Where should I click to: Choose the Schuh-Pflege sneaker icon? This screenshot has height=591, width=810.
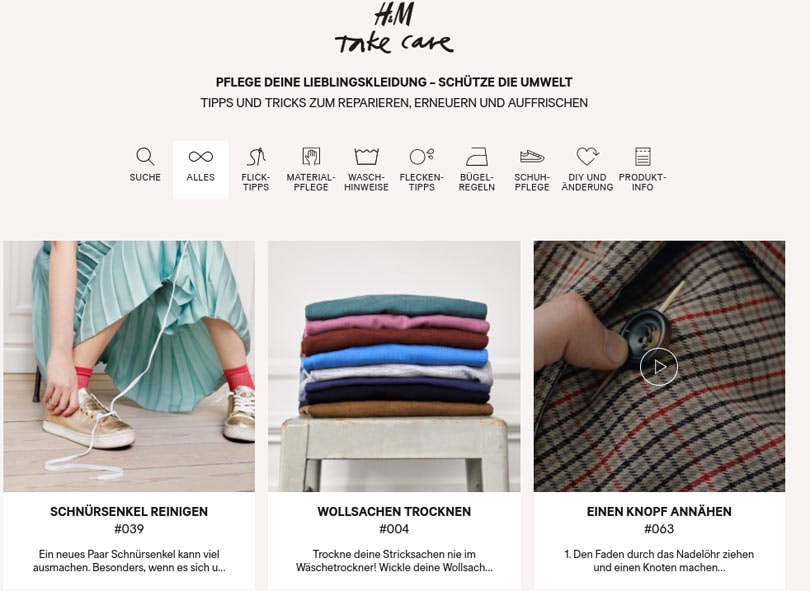(532, 157)
